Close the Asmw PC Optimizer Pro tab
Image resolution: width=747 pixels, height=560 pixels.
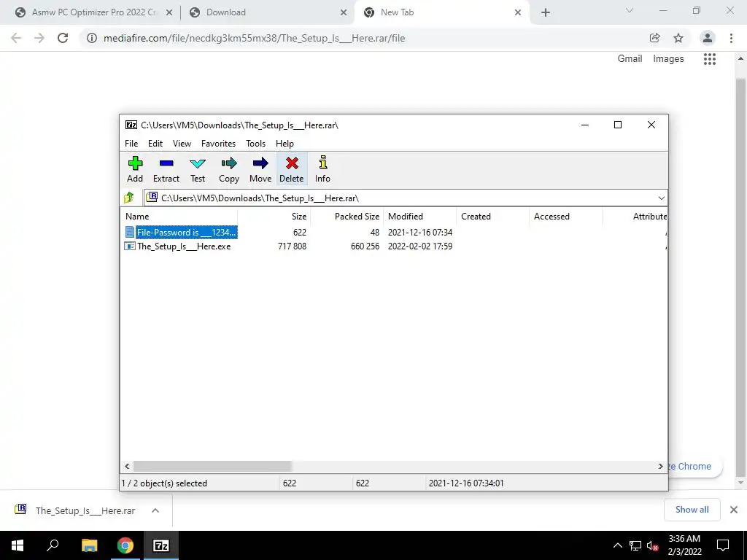point(169,13)
